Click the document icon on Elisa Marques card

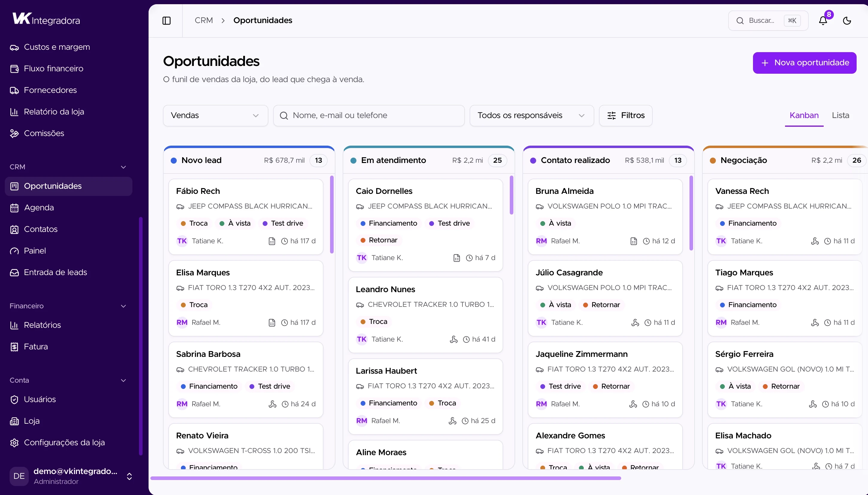coord(271,323)
